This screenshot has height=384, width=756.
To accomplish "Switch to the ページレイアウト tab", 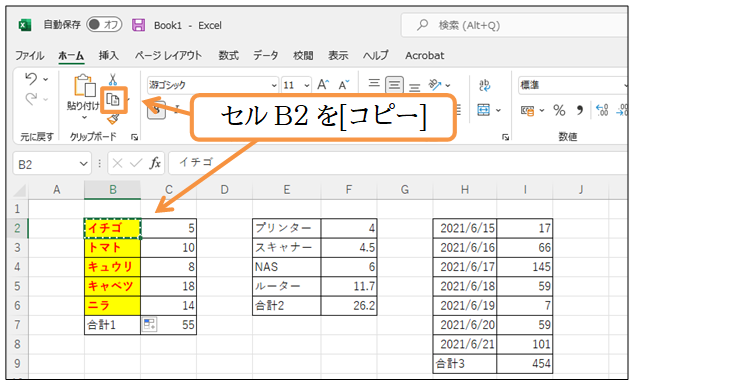I will coord(168,55).
